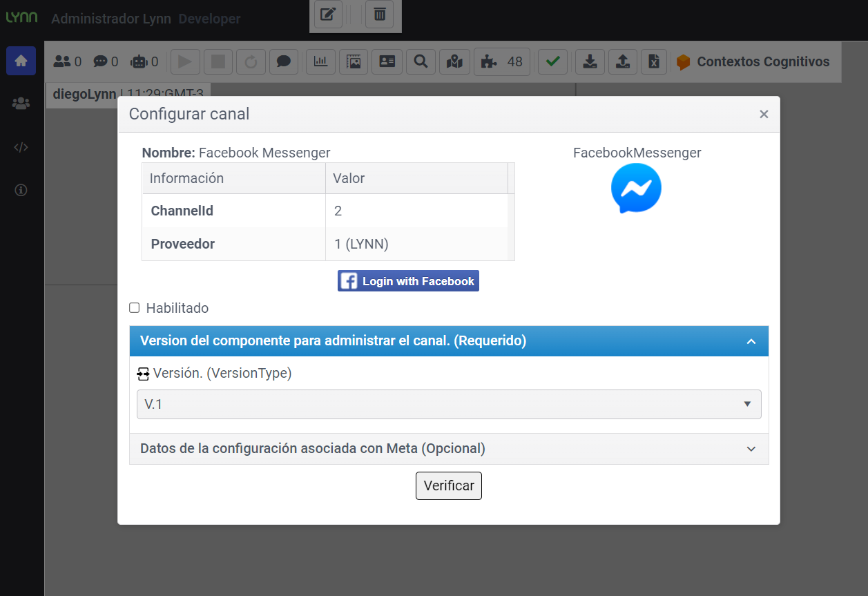Click the Excel export toolbar icon
868x596 pixels.
(x=653, y=61)
